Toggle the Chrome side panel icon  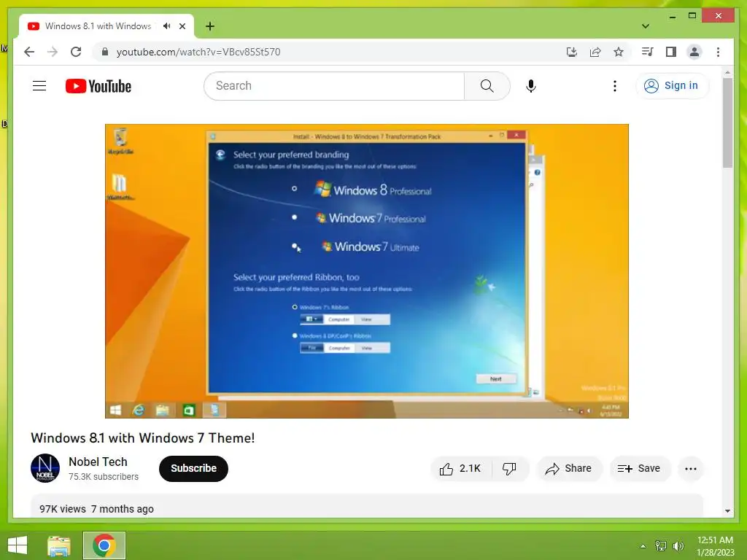point(671,52)
